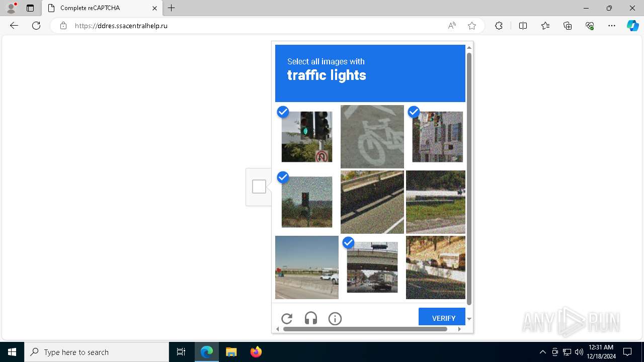Show hidden system tray icons
Image resolution: width=644 pixels, height=362 pixels.
pyautogui.click(x=542, y=352)
